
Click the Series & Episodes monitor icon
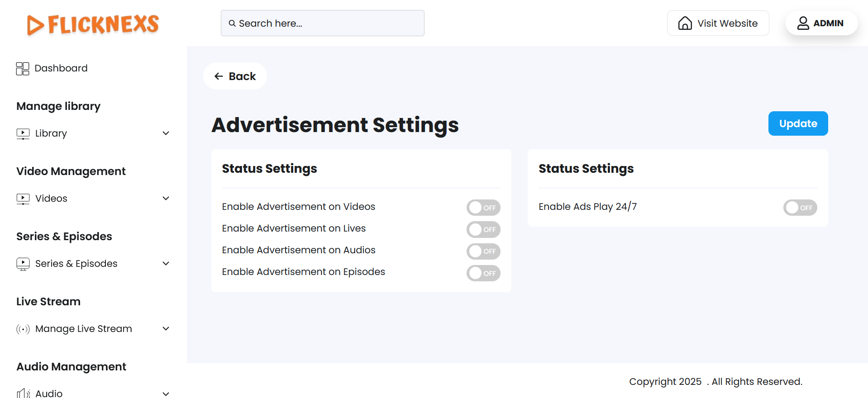coord(23,264)
